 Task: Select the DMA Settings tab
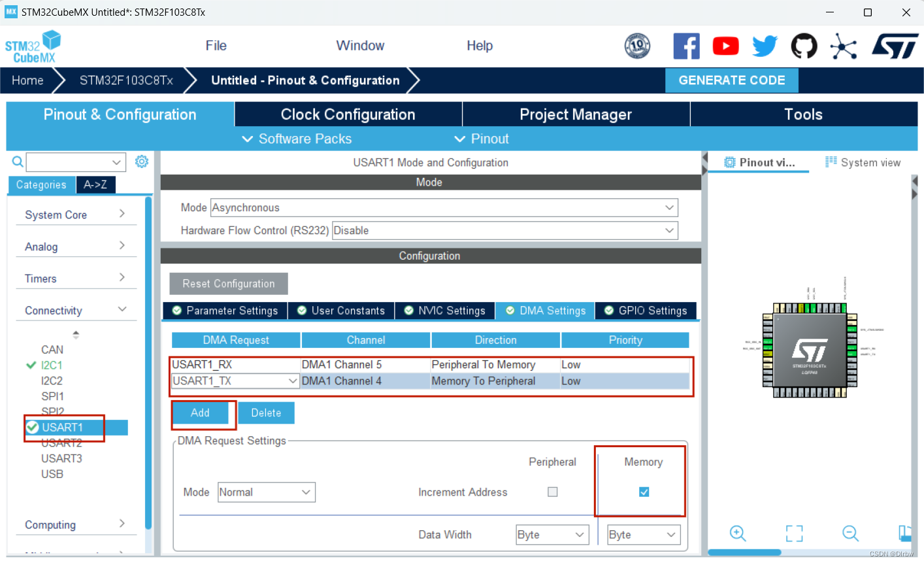pos(545,311)
